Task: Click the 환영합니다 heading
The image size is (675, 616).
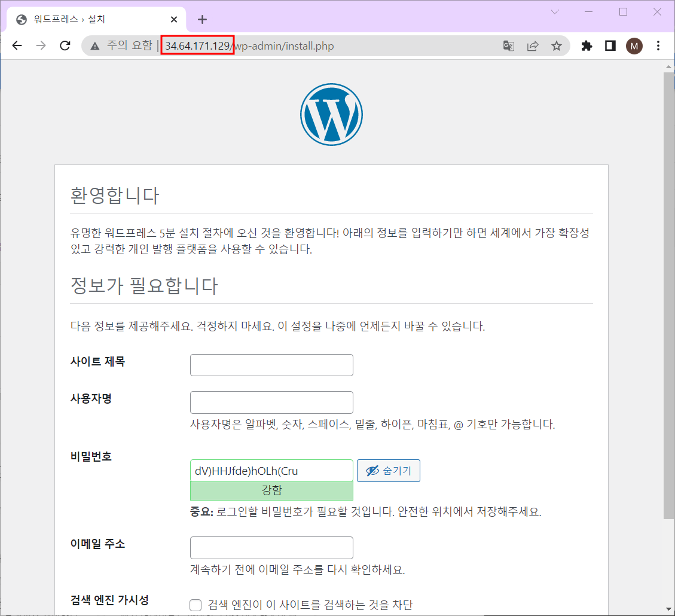Action: tap(115, 196)
